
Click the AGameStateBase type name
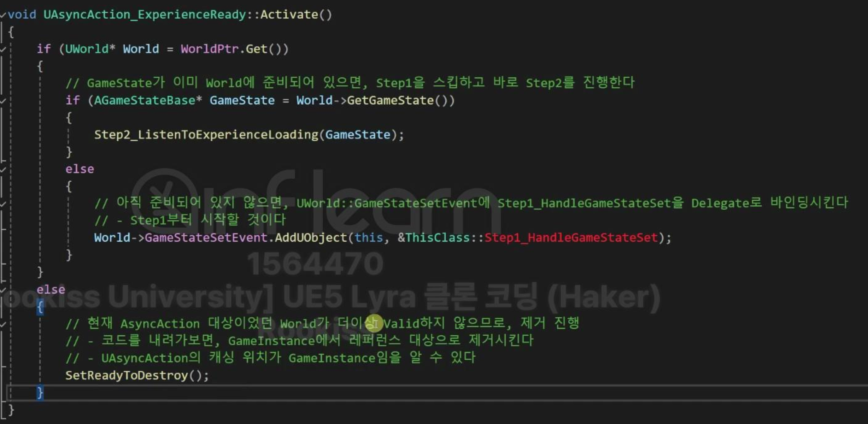[144, 101]
